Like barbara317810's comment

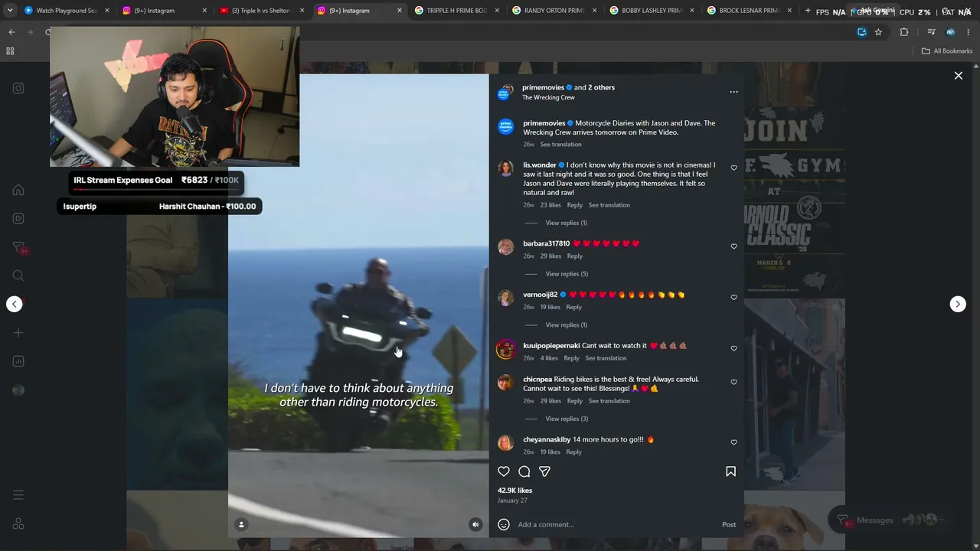(733, 246)
